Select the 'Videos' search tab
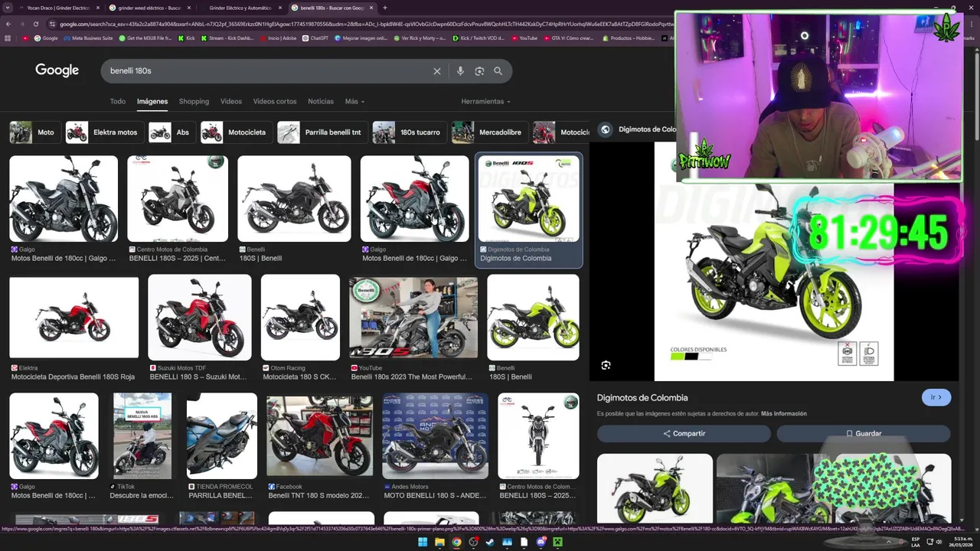The width and height of the screenshot is (980, 551). click(230, 101)
